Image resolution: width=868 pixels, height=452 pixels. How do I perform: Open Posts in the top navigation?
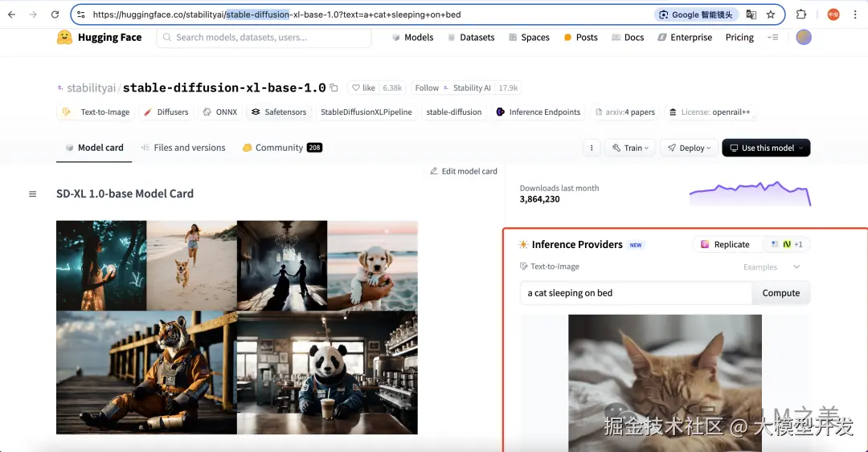tap(581, 37)
